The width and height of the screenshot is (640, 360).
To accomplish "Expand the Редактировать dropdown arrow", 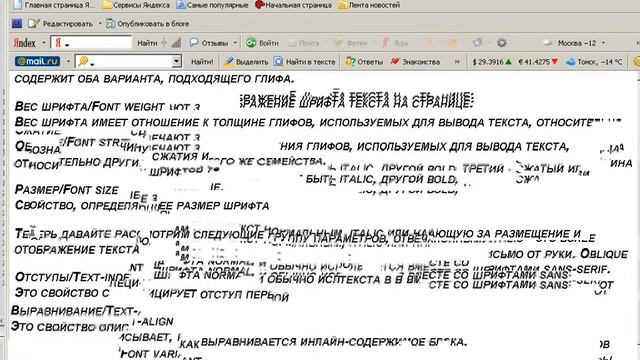I will pyautogui.click(x=100, y=24).
